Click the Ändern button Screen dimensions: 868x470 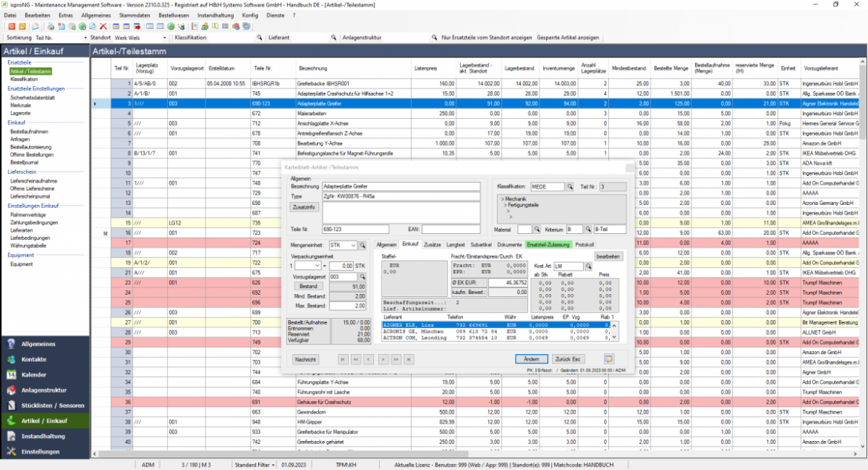tap(531, 359)
